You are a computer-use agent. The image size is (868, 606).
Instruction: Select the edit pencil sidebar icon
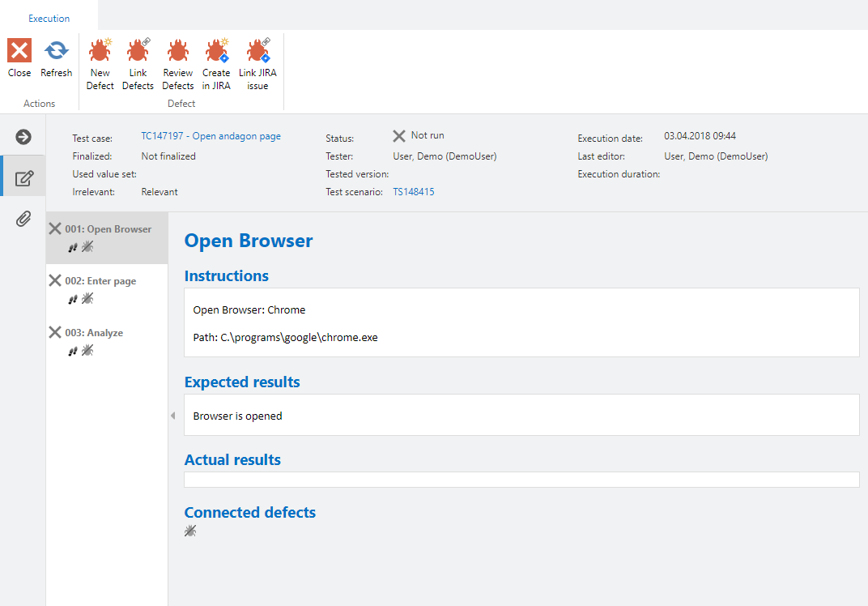(23, 177)
